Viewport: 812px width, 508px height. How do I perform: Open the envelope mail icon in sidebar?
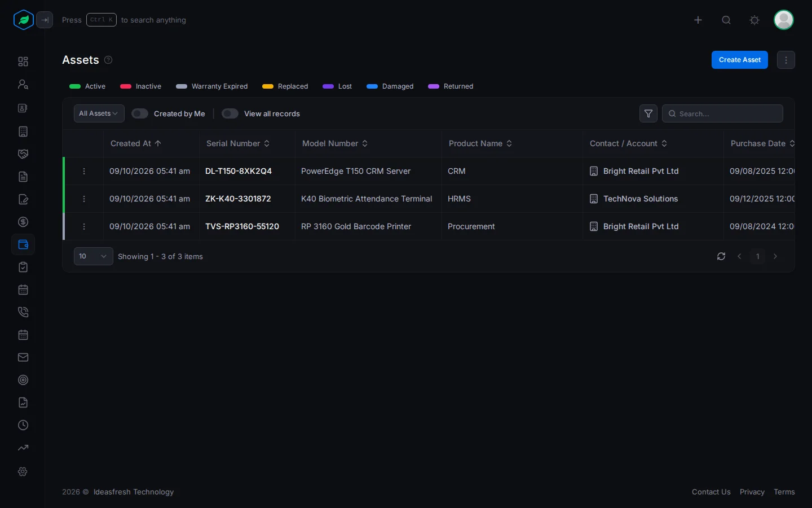23,357
